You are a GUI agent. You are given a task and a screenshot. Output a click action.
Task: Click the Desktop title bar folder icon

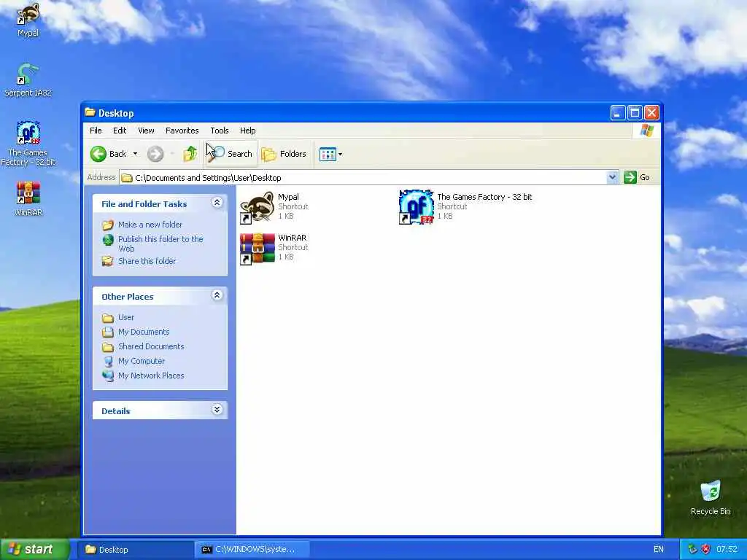[90, 112]
